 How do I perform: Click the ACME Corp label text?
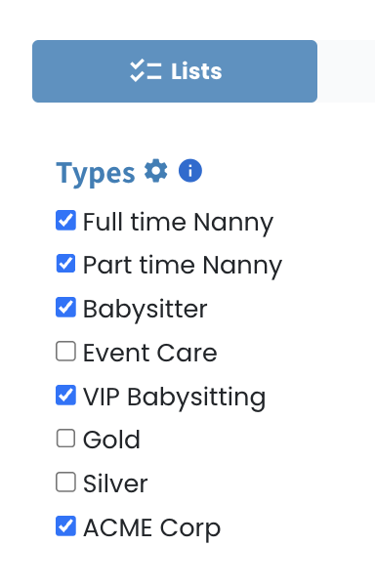[152, 528]
